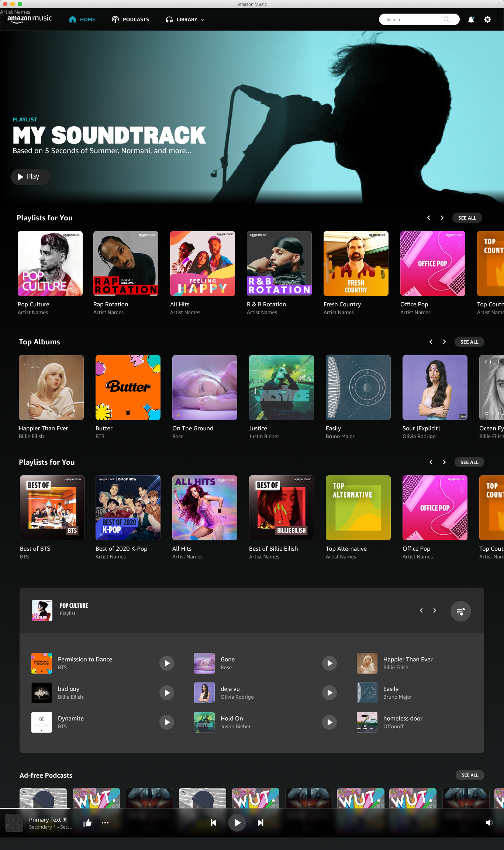Skip to previous track
Screen dimensions: 504x850
click(x=213, y=822)
